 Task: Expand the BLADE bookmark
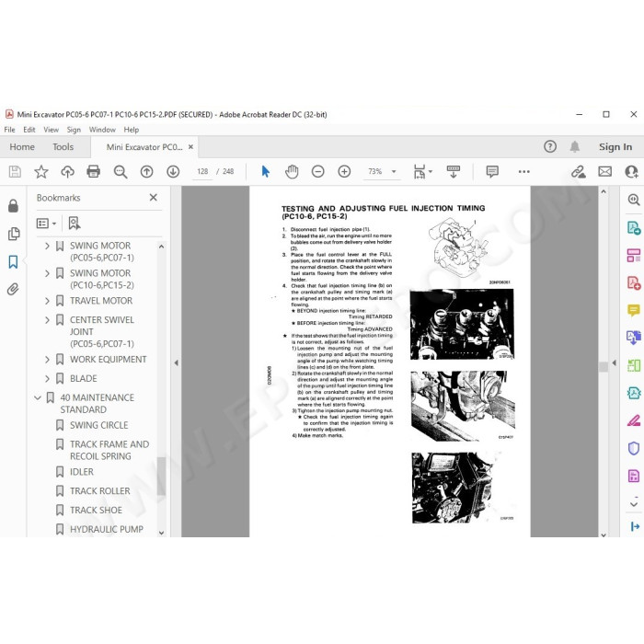47,379
